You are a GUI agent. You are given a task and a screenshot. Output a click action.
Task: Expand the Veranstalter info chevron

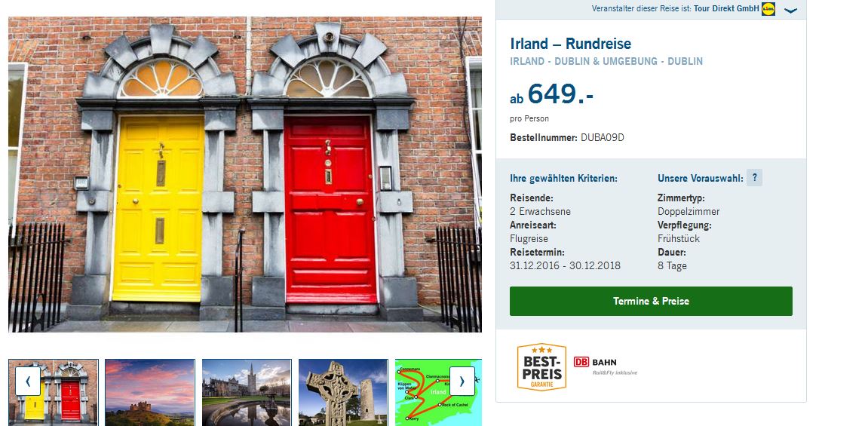tap(791, 11)
